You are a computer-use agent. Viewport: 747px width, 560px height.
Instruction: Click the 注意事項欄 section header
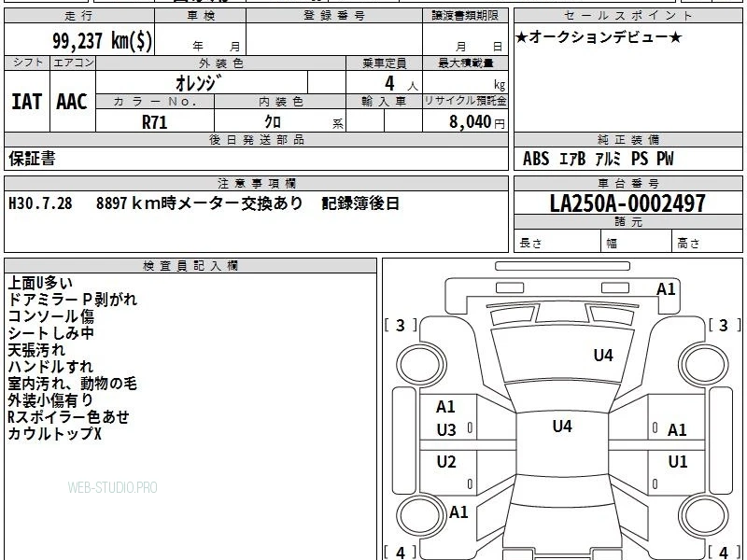coord(256,184)
